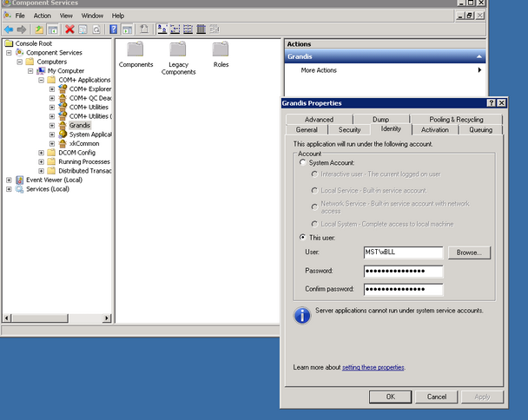The width and height of the screenshot is (528, 420).
Task: Expand the DCOM Config tree node
Action: pyautogui.click(x=41, y=153)
